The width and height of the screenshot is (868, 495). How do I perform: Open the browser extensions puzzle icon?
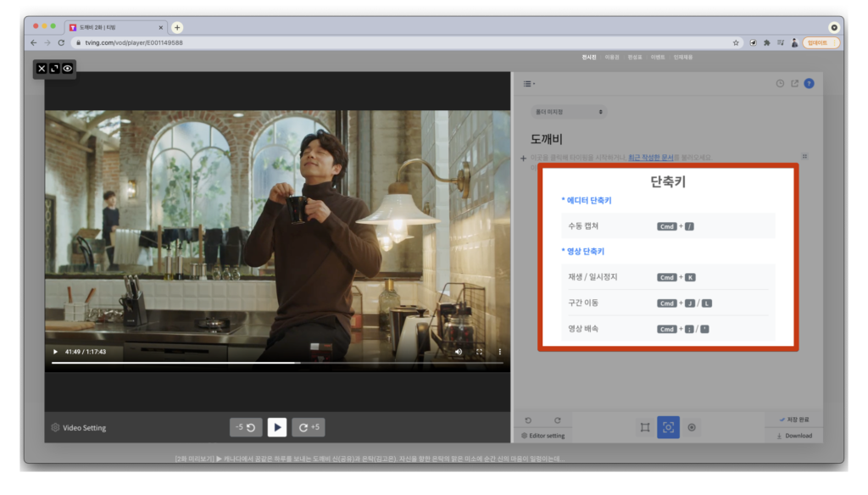click(x=766, y=42)
